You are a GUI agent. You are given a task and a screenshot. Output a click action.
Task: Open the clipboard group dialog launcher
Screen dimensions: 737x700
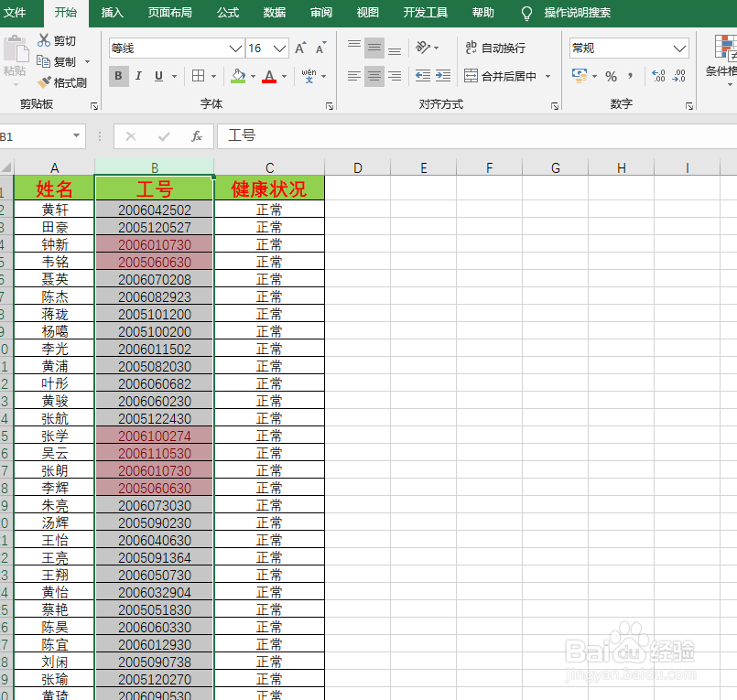click(94, 106)
